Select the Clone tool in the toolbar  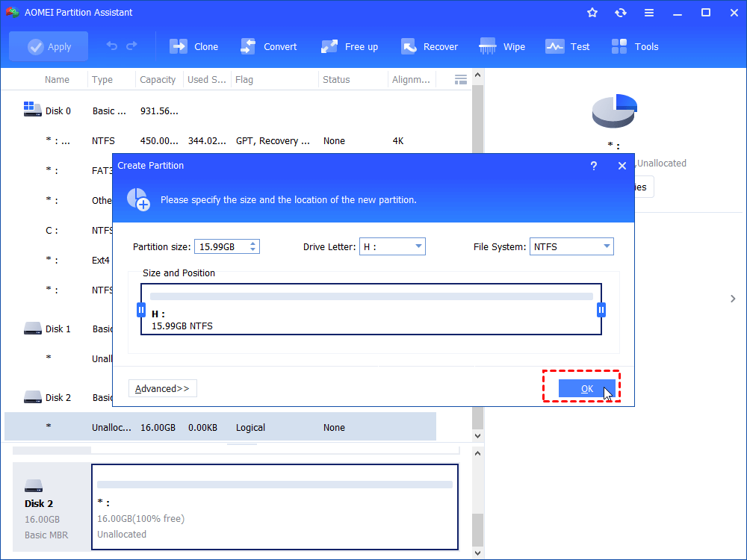pos(193,46)
